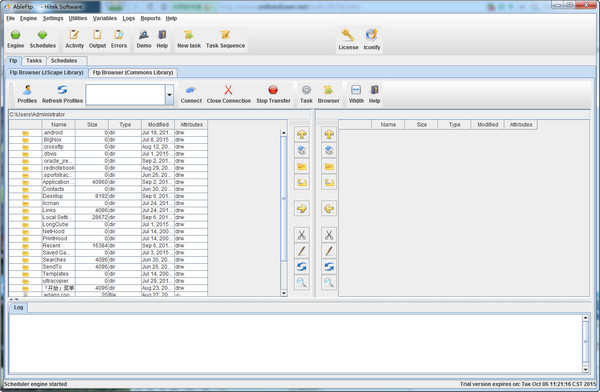Create a New task
Screen dimensions: 600x392
click(189, 39)
